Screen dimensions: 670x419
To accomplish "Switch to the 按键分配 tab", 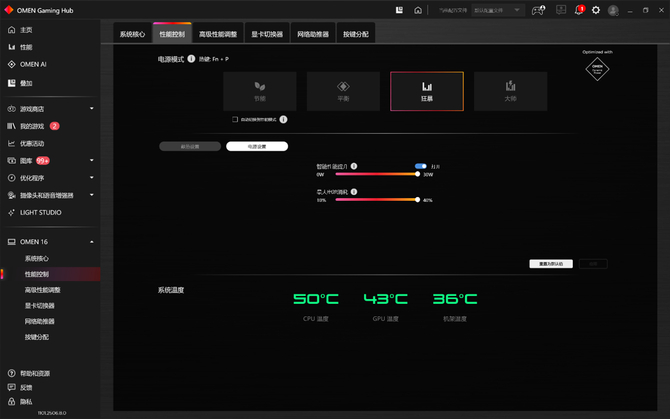I will point(356,34).
